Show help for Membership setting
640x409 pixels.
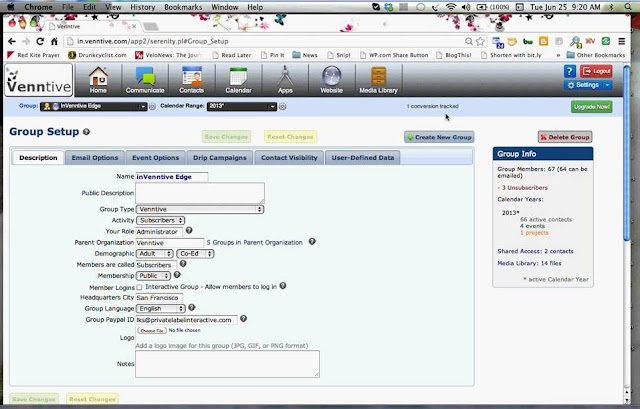coord(177,275)
